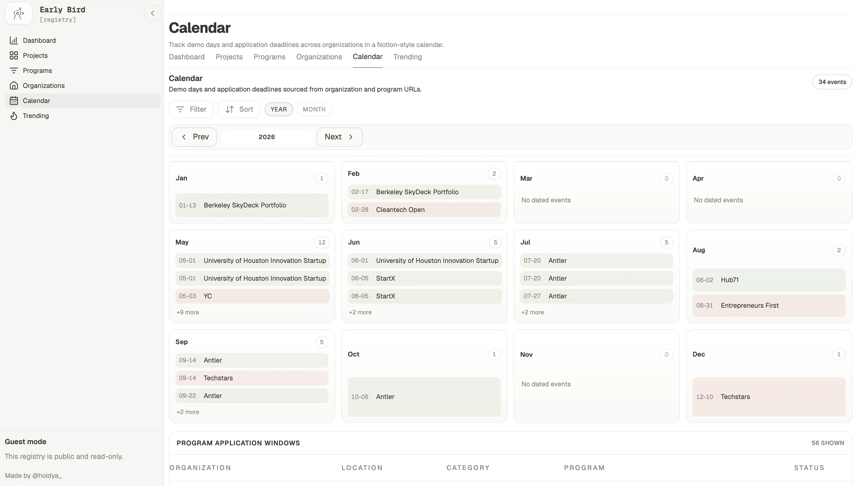Open the 12-10 Techstars event

(769, 397)
